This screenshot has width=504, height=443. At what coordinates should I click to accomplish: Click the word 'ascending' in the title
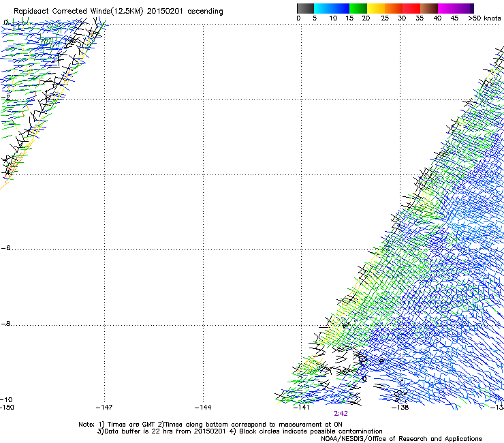(x=205, y=12)
